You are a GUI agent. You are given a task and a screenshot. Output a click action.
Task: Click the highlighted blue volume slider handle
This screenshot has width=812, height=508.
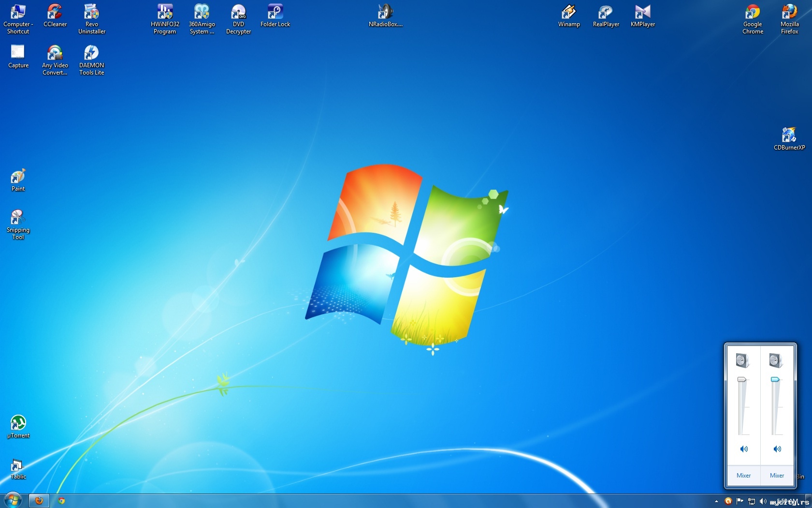point(775,380)
